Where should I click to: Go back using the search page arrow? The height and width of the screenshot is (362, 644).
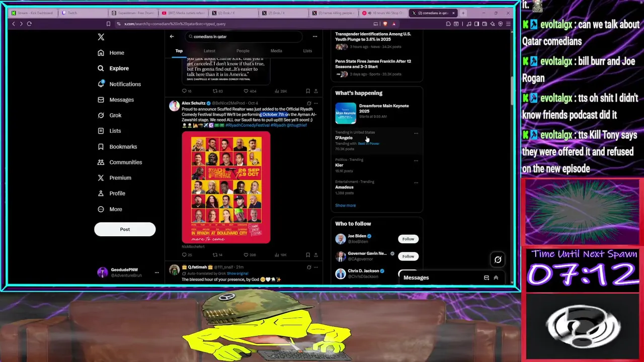click(172, 36)
